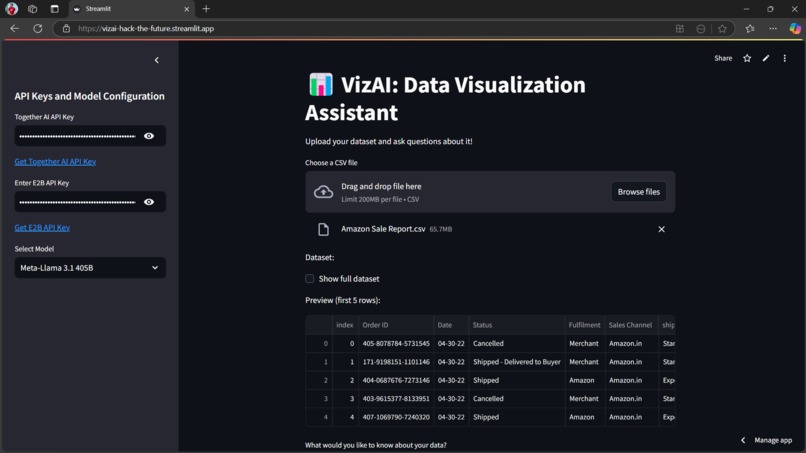This screenshot has width=806, height=453.
Task: View site information lock icon
Action: [x=66, y=28]
